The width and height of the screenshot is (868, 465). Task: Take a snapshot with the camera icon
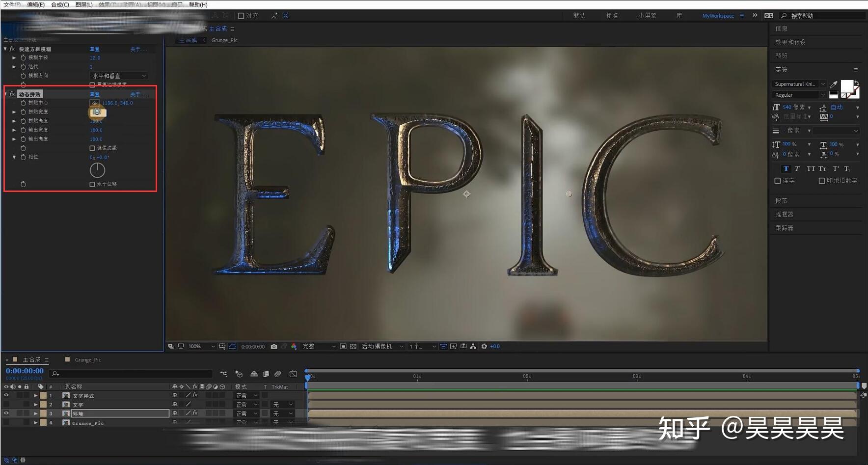(274, 347)
